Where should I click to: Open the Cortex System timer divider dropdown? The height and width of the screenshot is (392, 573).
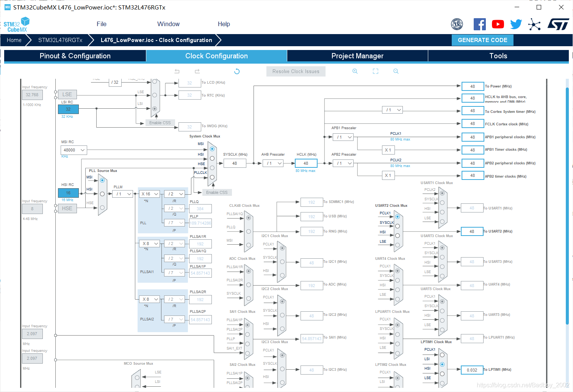[392, 110]
